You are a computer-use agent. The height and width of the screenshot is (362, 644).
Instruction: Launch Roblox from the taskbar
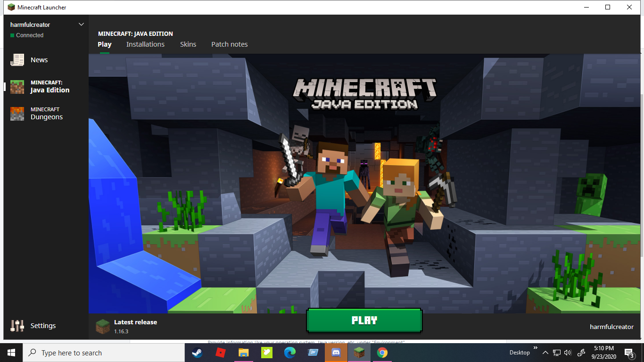point(220,353)
